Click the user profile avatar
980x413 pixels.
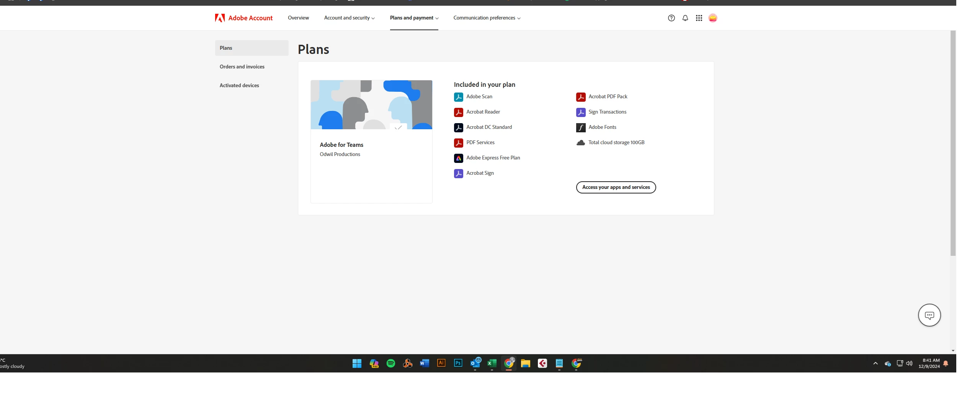712,18
